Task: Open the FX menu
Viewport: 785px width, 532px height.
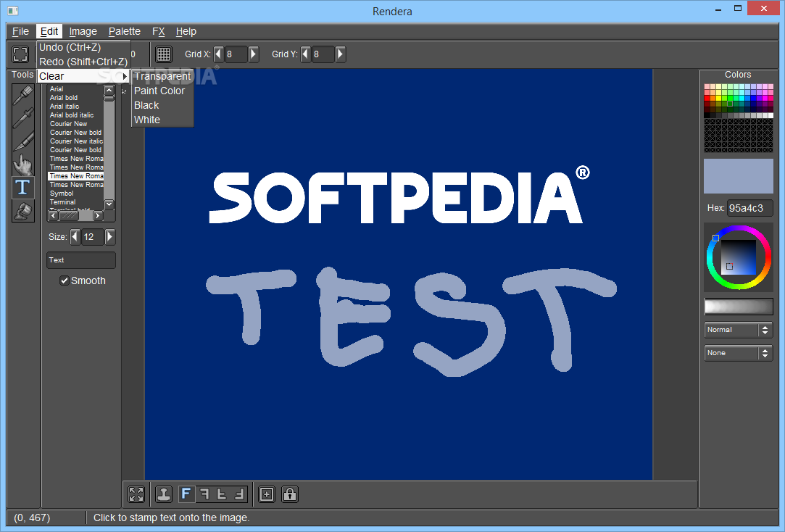Action: [158, 32]
